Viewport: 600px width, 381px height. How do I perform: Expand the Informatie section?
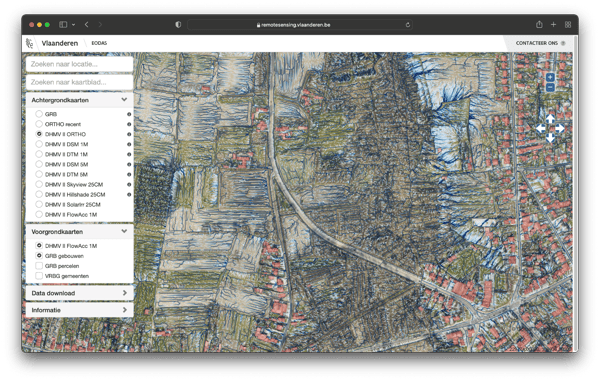coord(80,310)
